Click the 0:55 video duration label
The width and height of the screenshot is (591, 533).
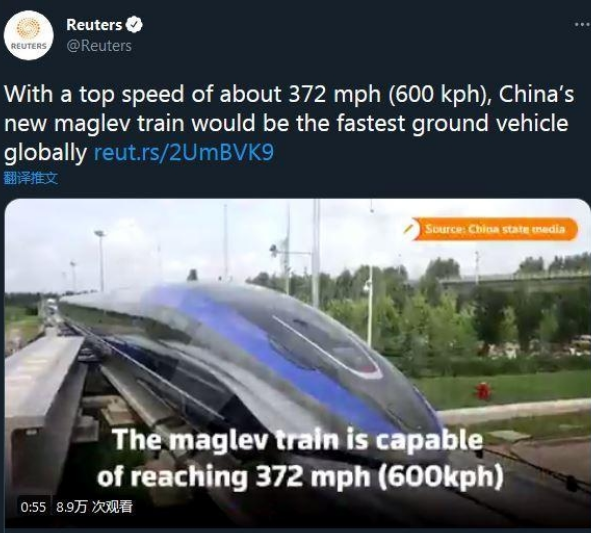33,507
